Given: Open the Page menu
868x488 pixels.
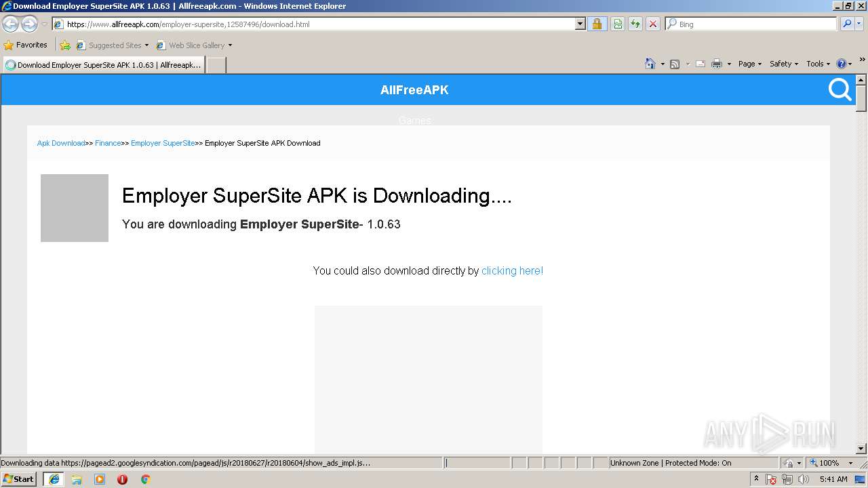Looking at the screenshot, I should (749, 64).
